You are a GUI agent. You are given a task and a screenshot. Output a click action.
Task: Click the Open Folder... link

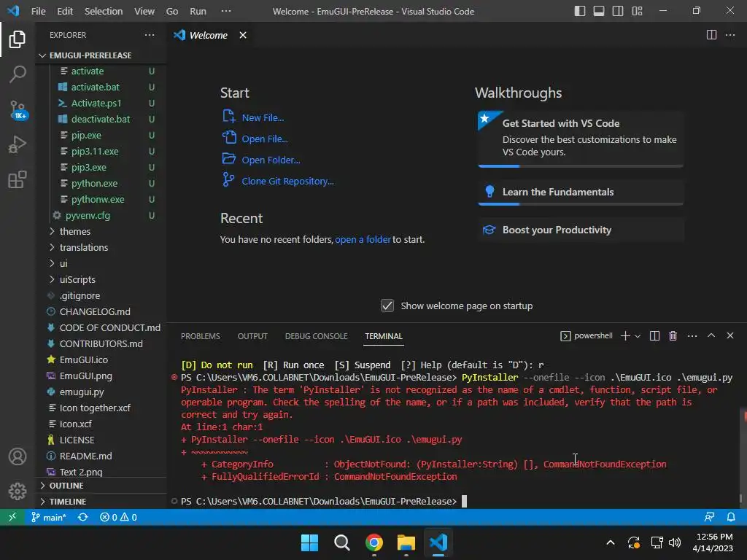(x=271, y=160)
